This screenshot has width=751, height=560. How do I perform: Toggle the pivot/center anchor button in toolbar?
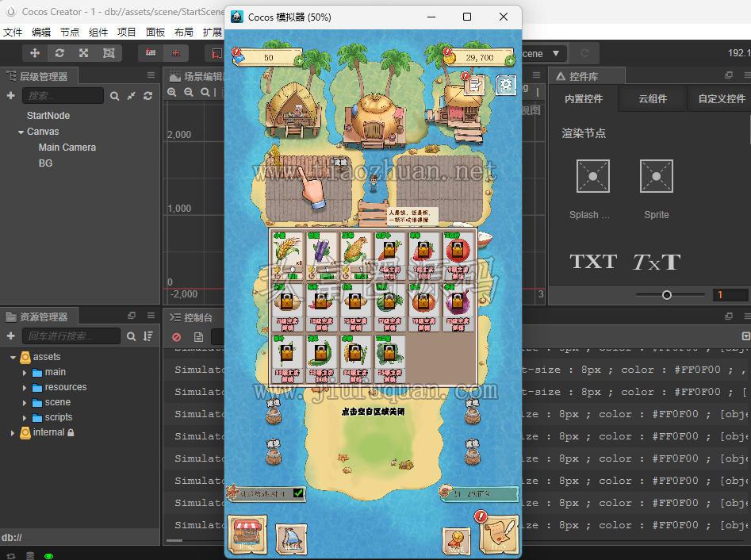pyautogui.click(x=151, y=52)
